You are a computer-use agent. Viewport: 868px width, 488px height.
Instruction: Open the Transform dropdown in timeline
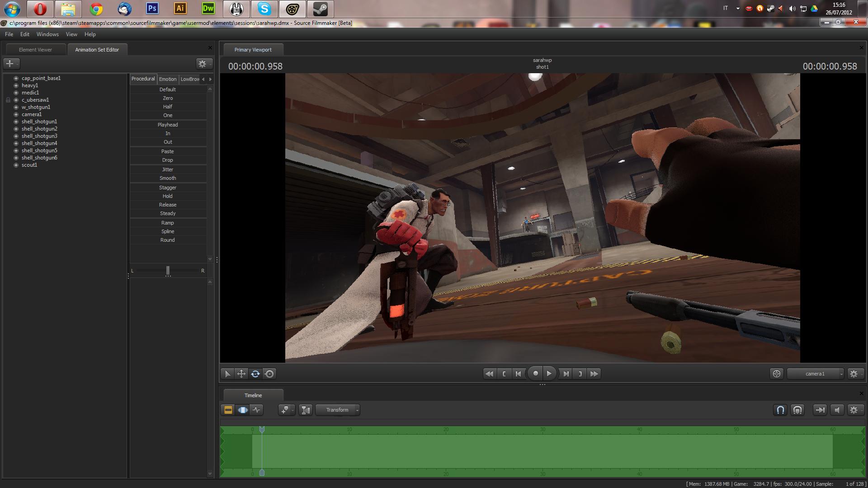click(338, 410)
